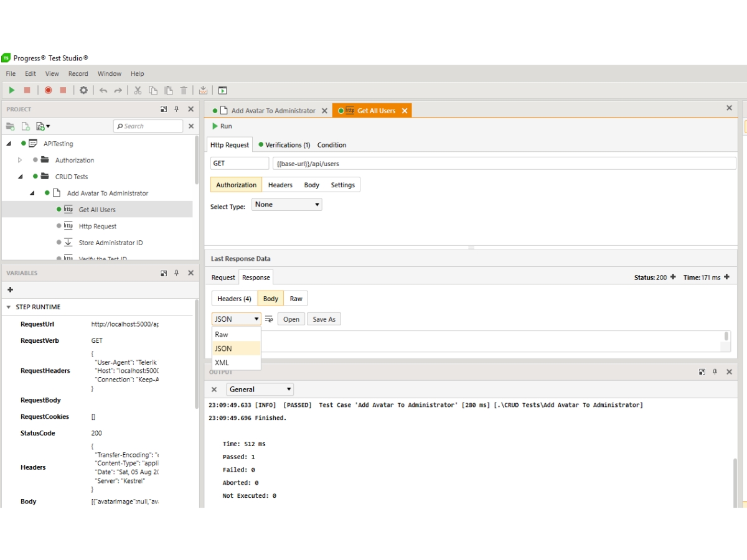The image size is (747, 560).
Task: Clear the project search with X icon
Action: 191,126
